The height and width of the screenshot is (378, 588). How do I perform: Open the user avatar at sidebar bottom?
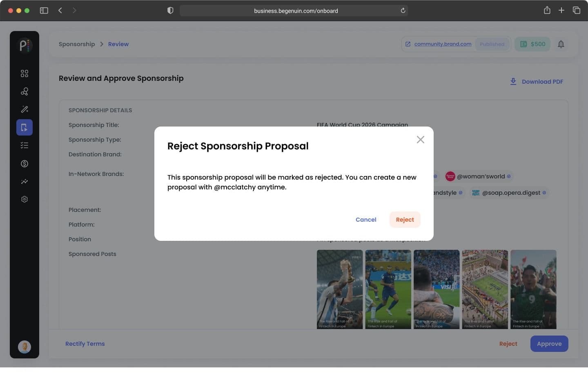(x=24, y=347)
